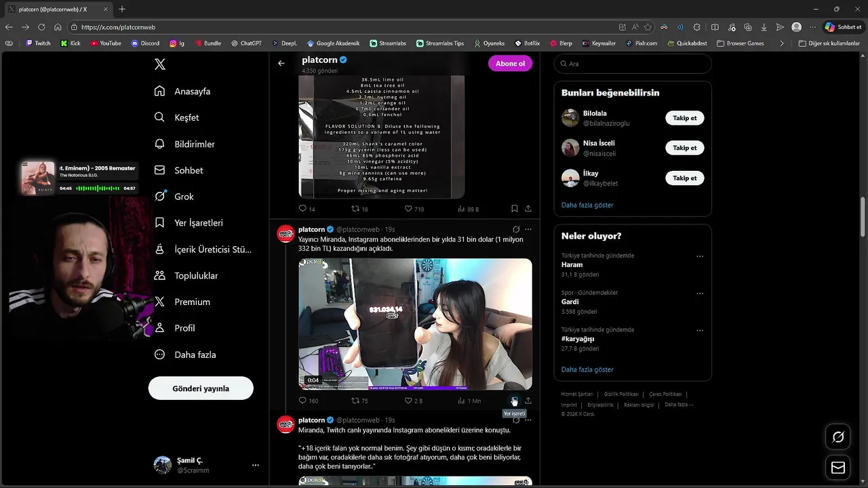Screen dimensions: 868x488
Task: Like the post with 2 B likes
Action: tap(413, 401)
